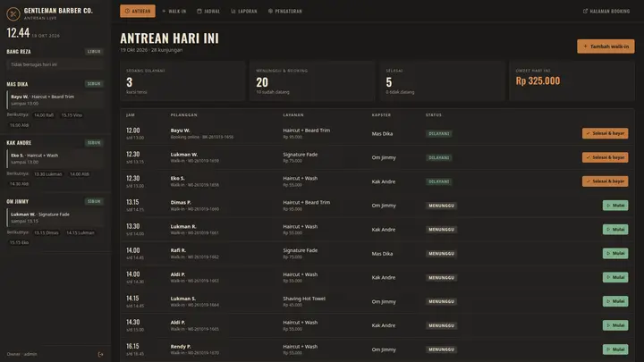
Task: Select Kak Andre's current Eko S. service card
Action: pyautogui.click(x=55, y=158)
